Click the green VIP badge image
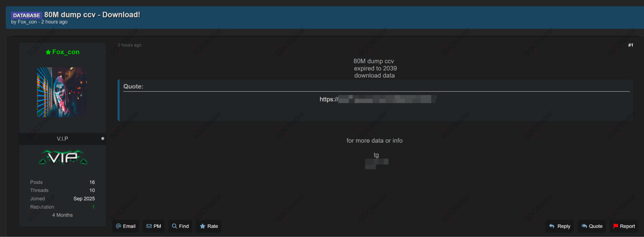644x237 pixels. point(63,157)
